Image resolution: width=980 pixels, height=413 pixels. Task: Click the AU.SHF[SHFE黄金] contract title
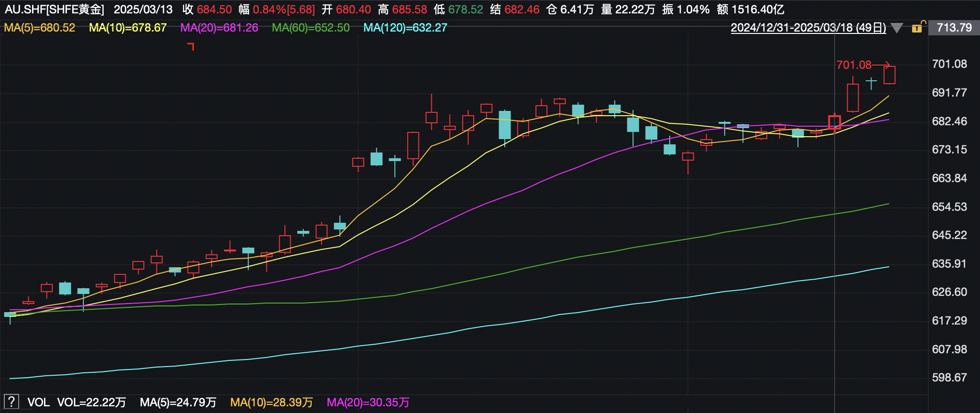pyautogui.click(x=54, y=10)
